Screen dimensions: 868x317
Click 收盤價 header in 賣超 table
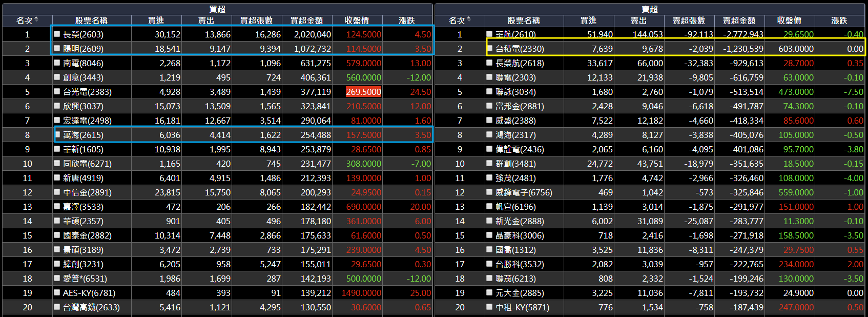click(789, 21)
